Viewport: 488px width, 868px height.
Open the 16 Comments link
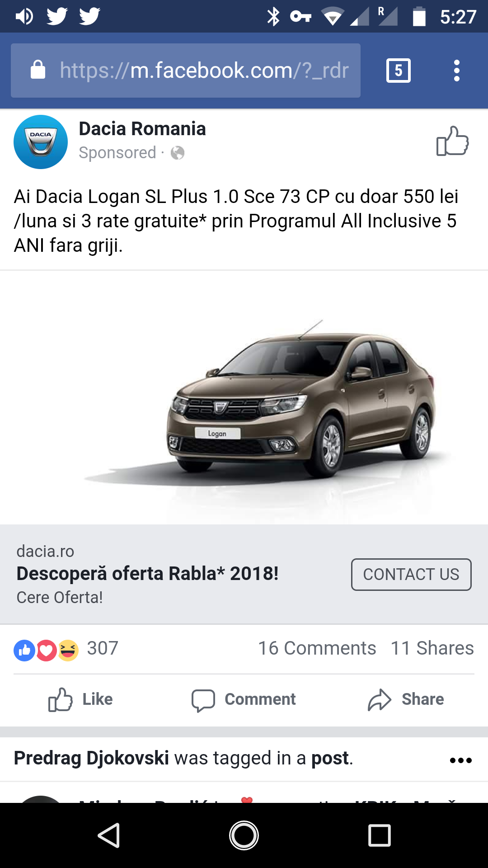coord(317,648)
